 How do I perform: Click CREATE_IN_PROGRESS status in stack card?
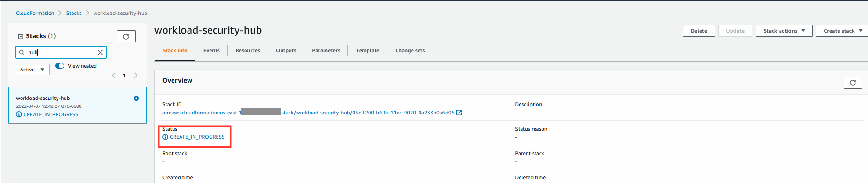51,114
